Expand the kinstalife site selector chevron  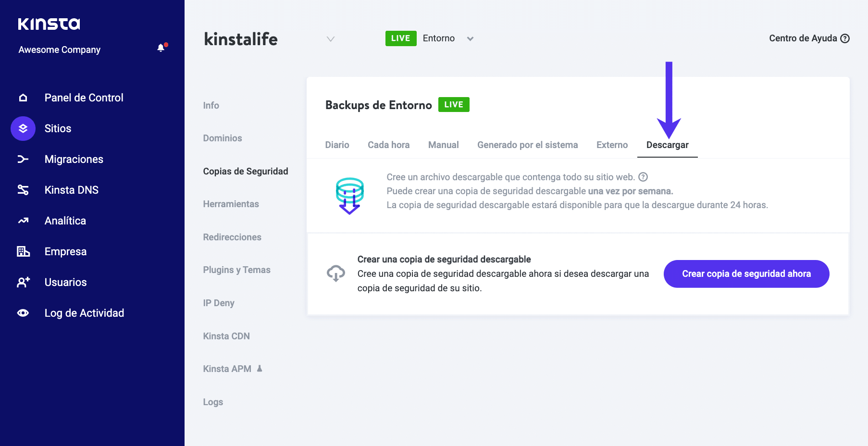click(330, 39)
